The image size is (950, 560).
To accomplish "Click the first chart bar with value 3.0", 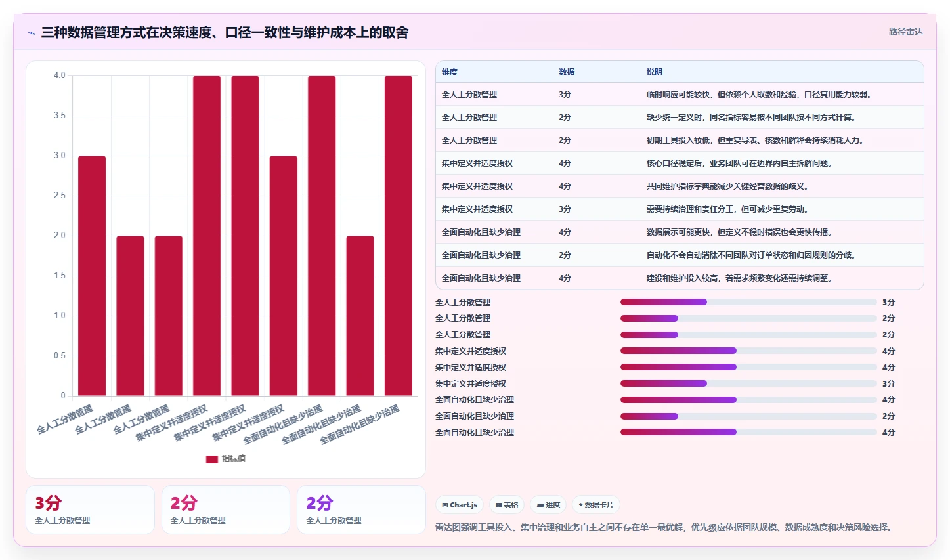I will (x=92, y=276).
